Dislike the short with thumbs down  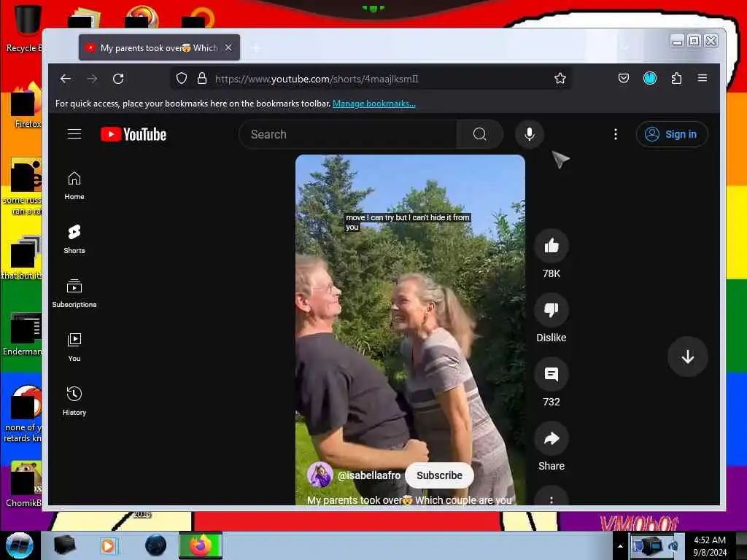click(551, 310)
